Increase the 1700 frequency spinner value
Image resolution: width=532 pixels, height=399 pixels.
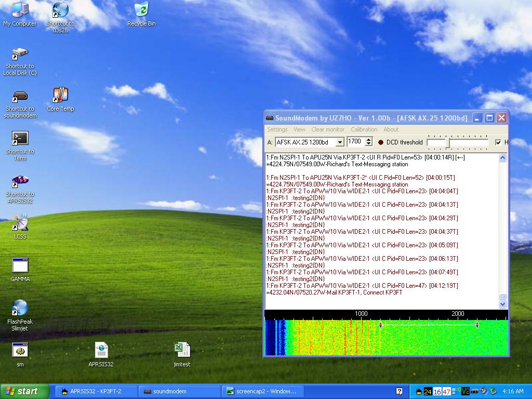click(x=368, y=140)
